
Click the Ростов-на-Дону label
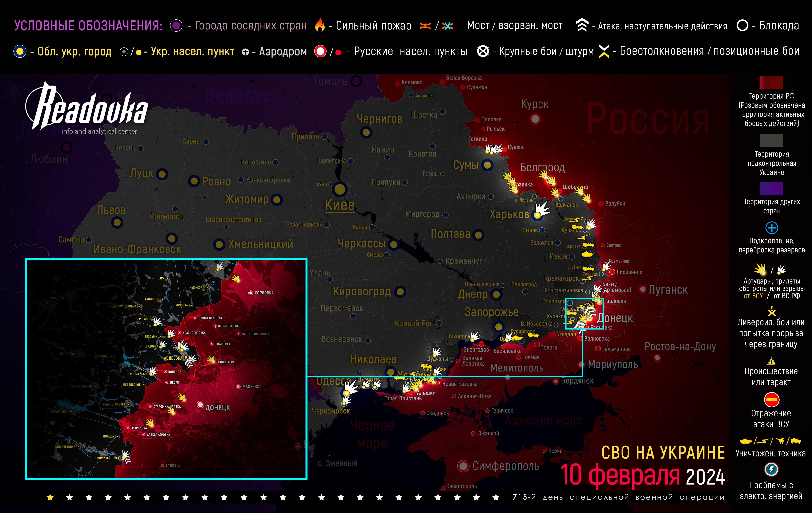click(680, 346)
